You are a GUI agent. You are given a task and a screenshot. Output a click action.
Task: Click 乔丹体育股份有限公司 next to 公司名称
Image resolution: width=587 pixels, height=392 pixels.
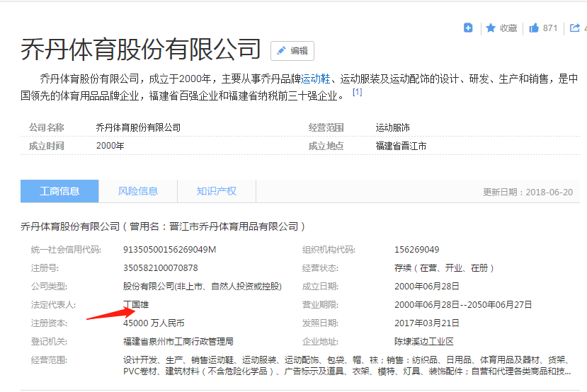click(x=138, y=127)
